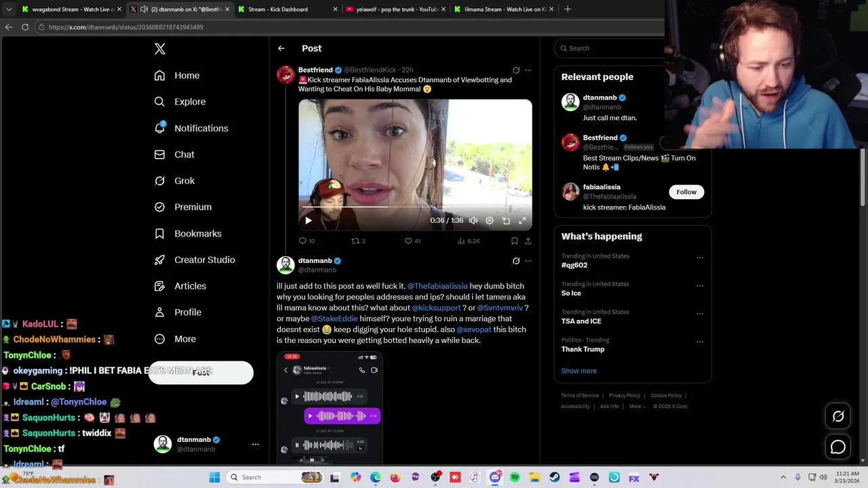
Task: Open options for So Ice trend
Action: [x=700, y=285]
